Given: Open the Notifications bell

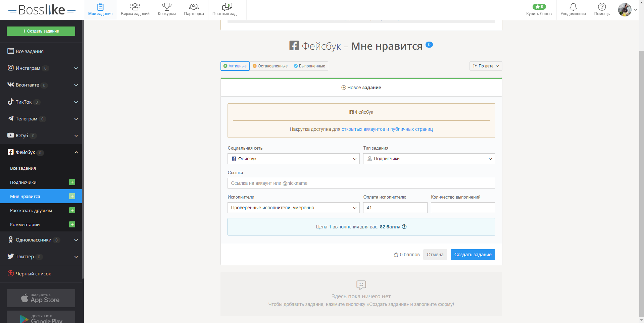Looking at the screenshot, I should (x=573, y=7).
